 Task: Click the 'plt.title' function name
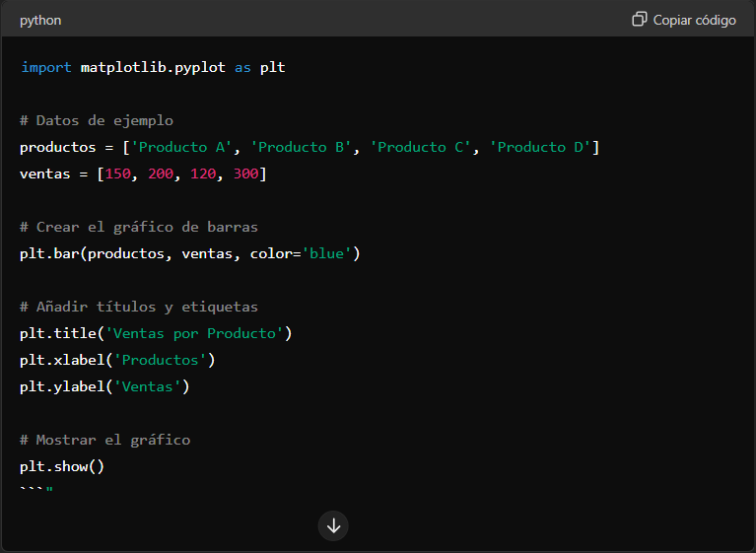tap(58, 333)
